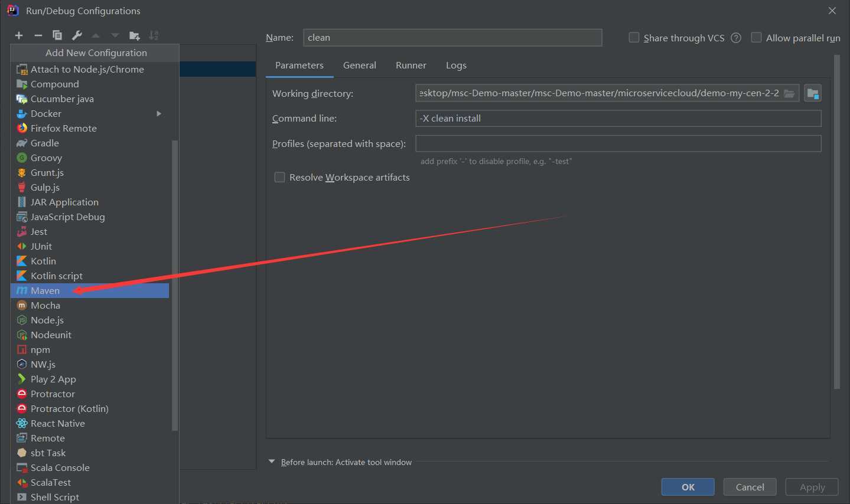Sort configurations with the sort icon

(x=154, y=35)
